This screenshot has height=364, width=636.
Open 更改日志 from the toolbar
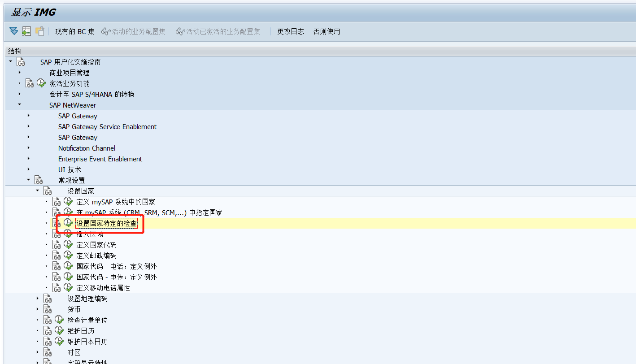pyautogui.click(x=290, y=31)
